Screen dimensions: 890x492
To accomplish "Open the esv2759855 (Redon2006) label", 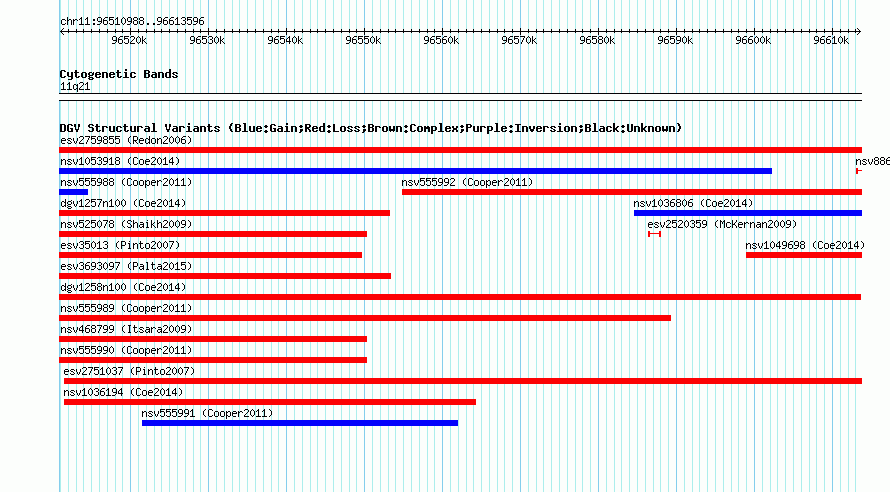I will coord(126,140).
